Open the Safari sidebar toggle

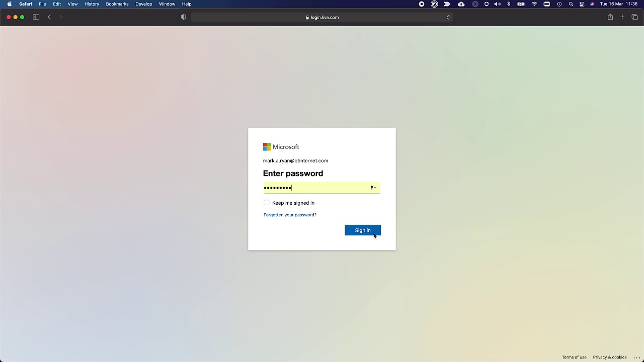pos(36,17)
